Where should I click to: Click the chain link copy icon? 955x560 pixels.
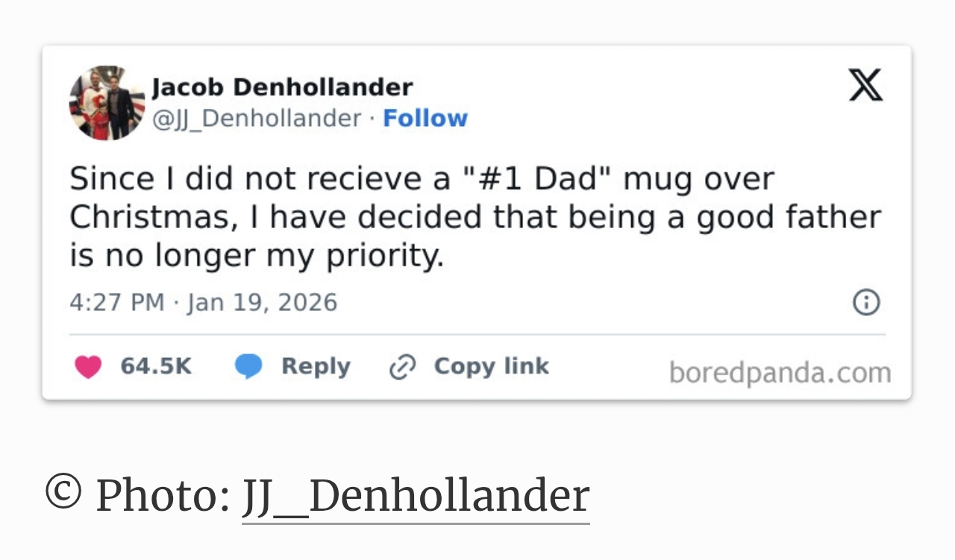point(402,367)
